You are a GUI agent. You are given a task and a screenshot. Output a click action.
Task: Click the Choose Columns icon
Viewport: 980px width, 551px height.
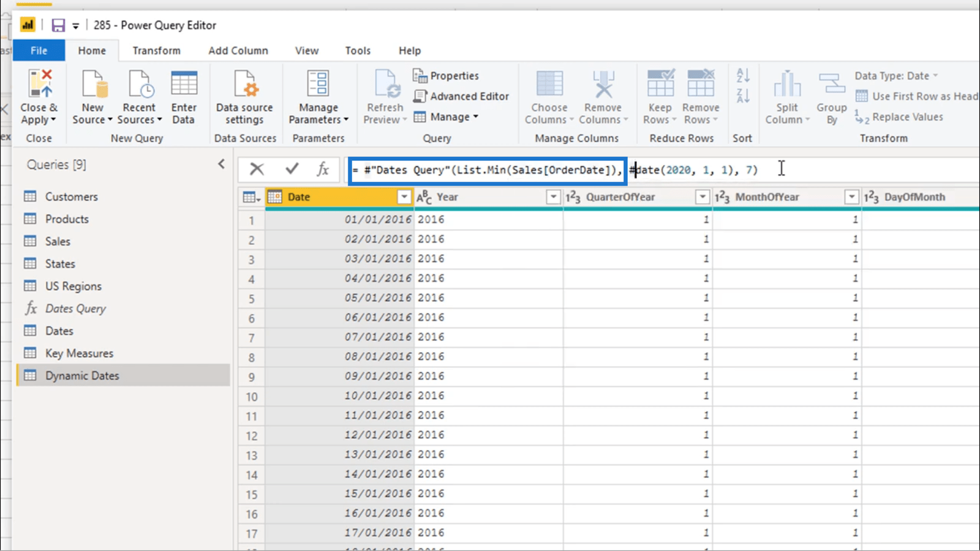pyautogui.click(x=549, y=84)
